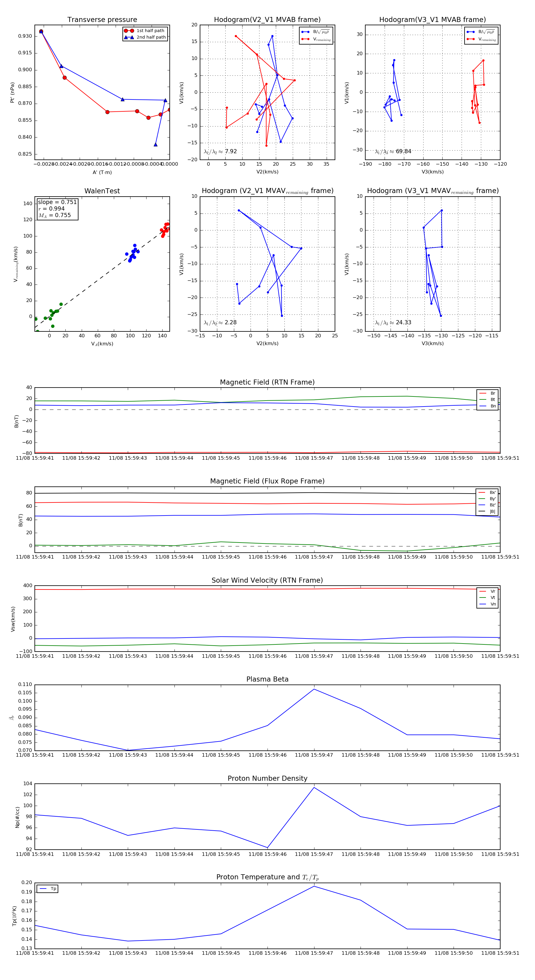
Task: Select the |B| legend entry
Action: [x=487, y=512]
